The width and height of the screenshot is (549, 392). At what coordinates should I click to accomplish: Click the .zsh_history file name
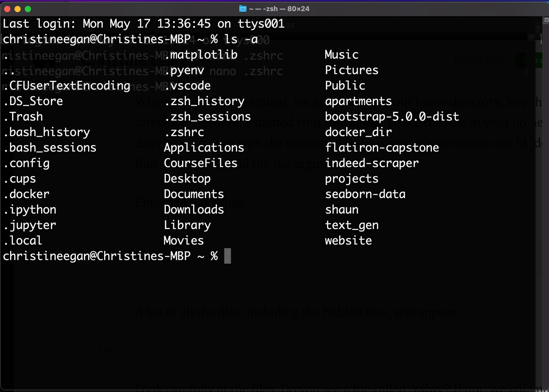[204, 101]
